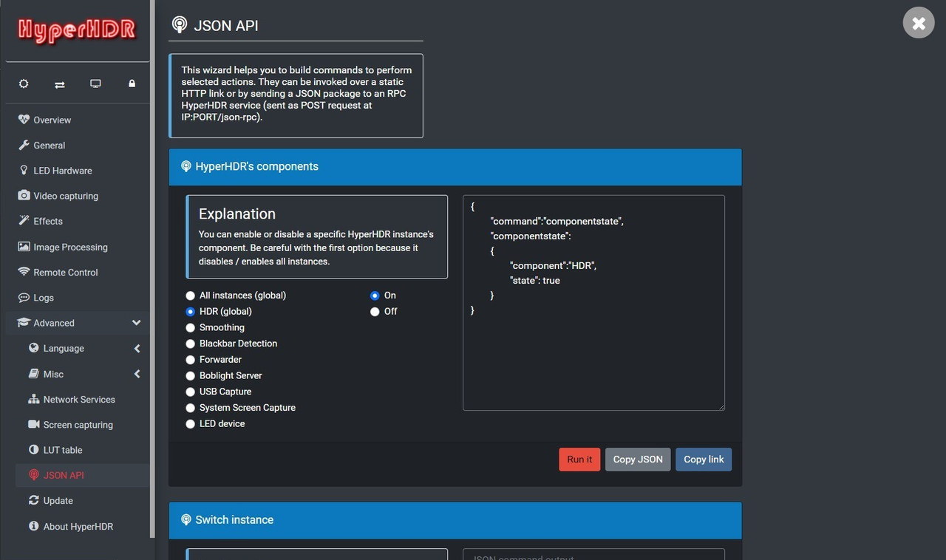Set component state to On
Screen dimensions: 946x560
click(x=375, y=296)
